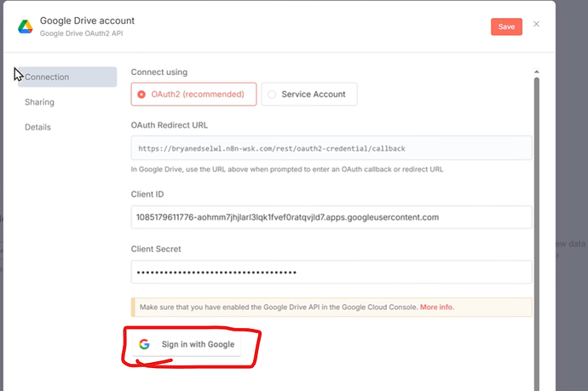
Task: Click Sign in with Google button
Action: 188,344
